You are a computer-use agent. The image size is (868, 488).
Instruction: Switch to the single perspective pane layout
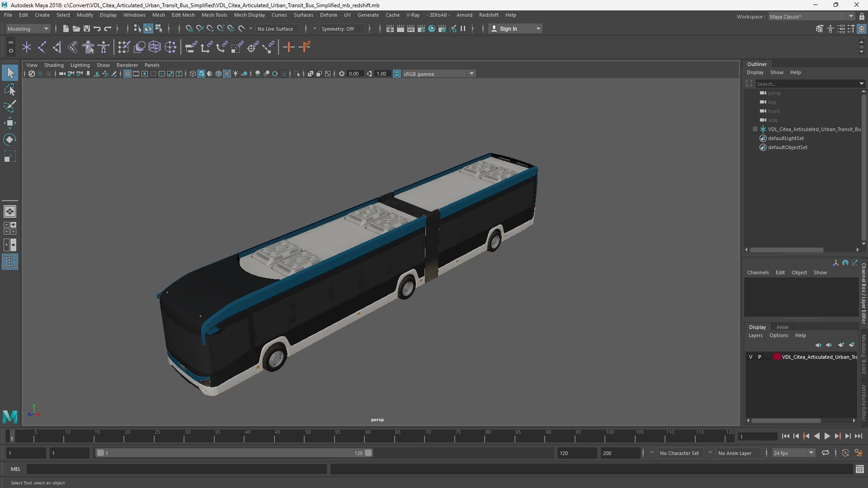point(10,211)
